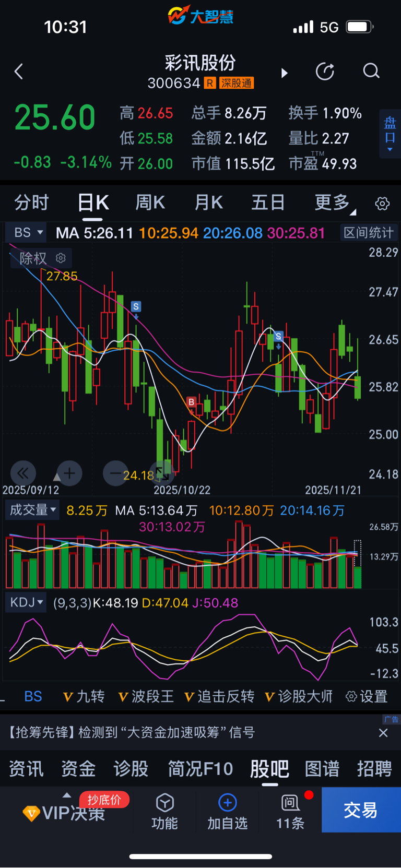Image resolution: width=401 pixels, height=868 pixels.
Task: Open 诊股 tab
Action: point(131,769)
